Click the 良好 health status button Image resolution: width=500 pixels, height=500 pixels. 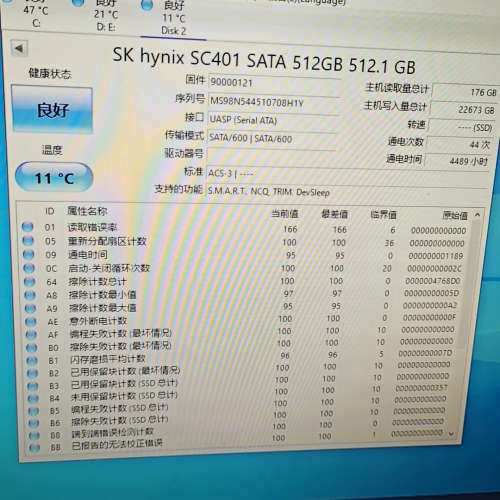coord(52,109)
